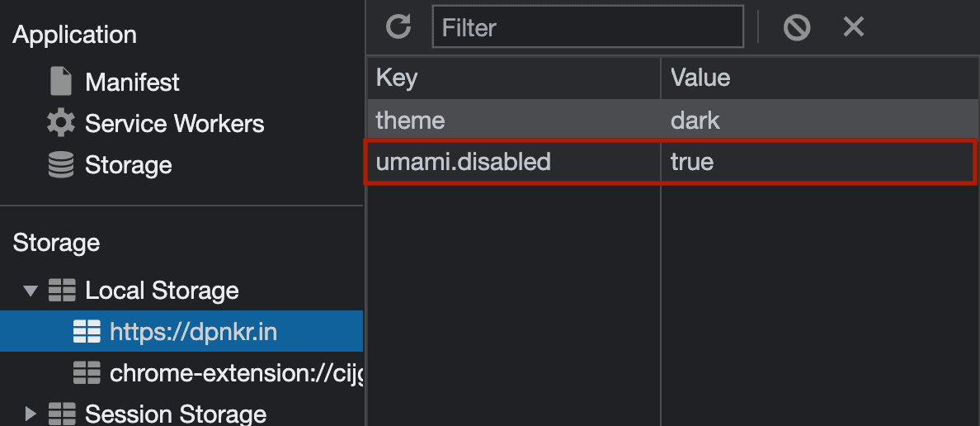Expand the Session Storage tree arrow

[30, 414]
